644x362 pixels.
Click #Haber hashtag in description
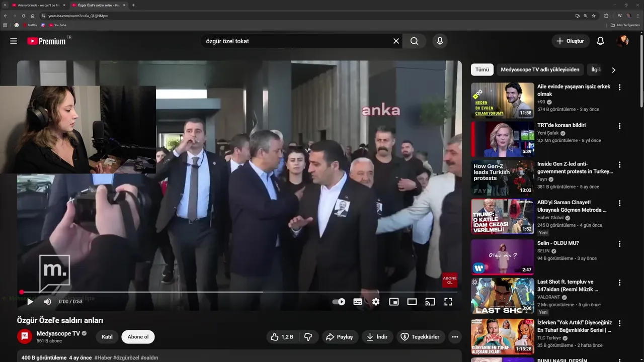click(x=103, y=358)
